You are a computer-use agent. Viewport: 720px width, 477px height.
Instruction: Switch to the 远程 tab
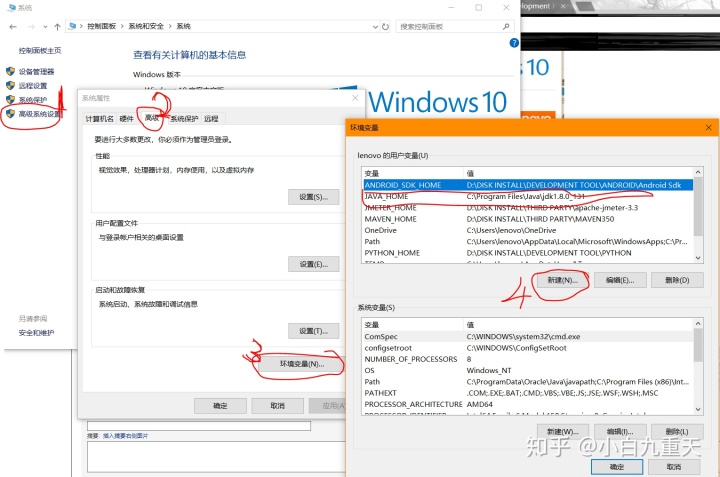212,118
